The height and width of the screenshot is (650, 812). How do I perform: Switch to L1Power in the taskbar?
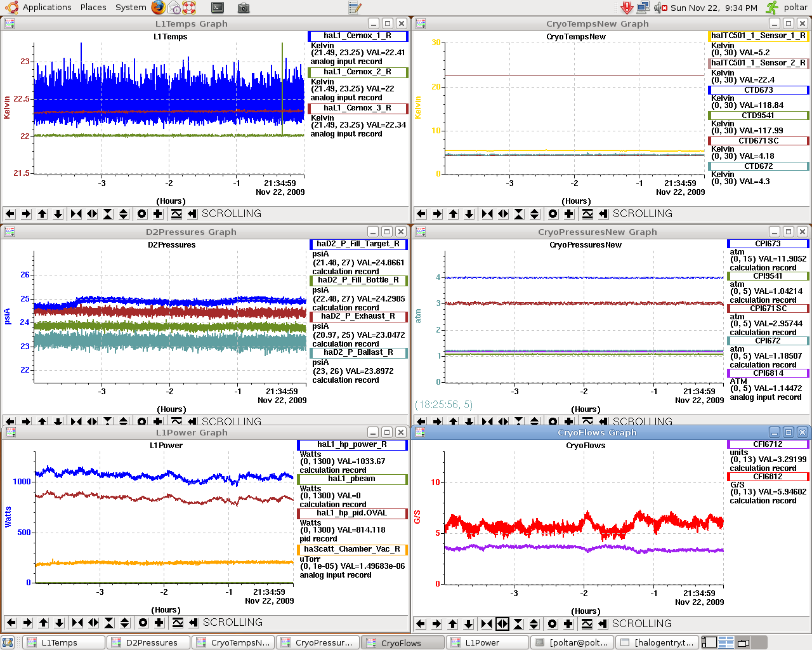click(488, 642)
